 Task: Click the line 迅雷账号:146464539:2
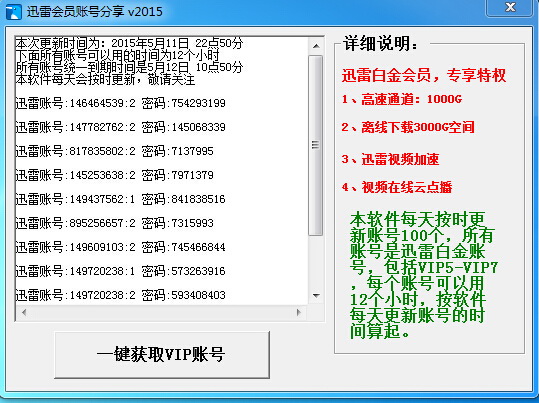[121, 103]
